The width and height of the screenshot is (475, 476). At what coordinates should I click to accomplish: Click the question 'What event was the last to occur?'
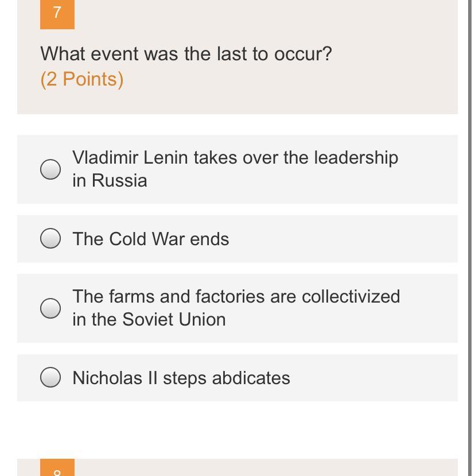tap(186, 54)
